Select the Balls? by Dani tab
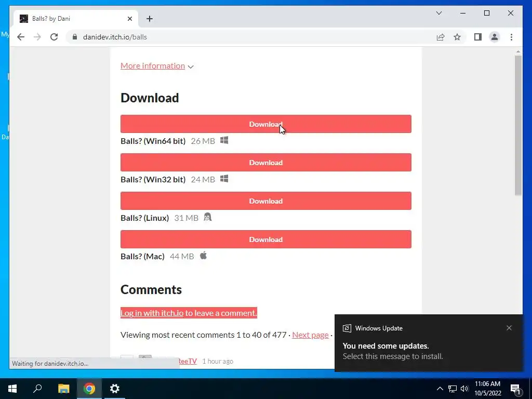This screenshot has width=532, height=399. 76,19
